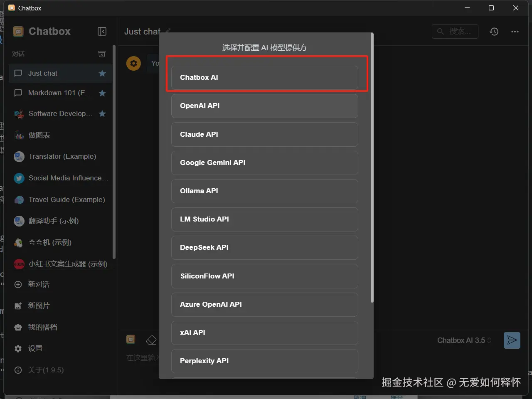
Task: Click the 小红书 red avatar icon
Action: [19, 264]
